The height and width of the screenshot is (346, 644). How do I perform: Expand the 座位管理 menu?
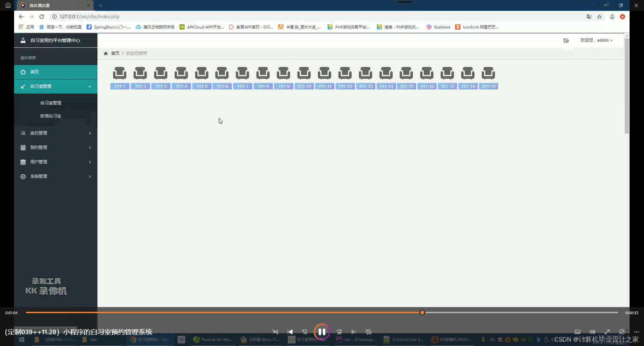[56, 133]
